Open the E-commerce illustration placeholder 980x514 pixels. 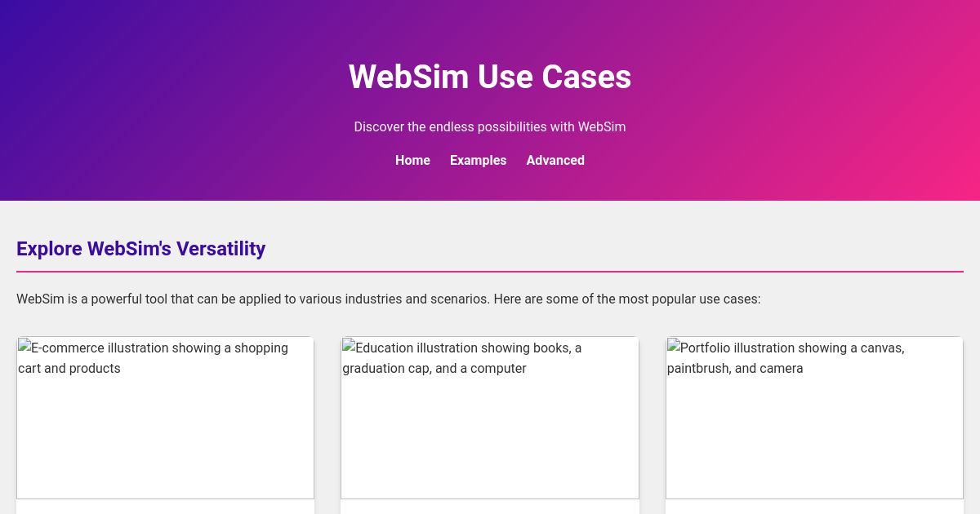[165, 418]
